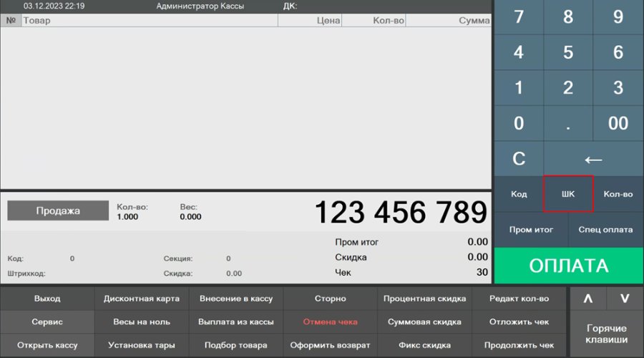
Task: Click the Сумма column header
Action: pos(449,21)
